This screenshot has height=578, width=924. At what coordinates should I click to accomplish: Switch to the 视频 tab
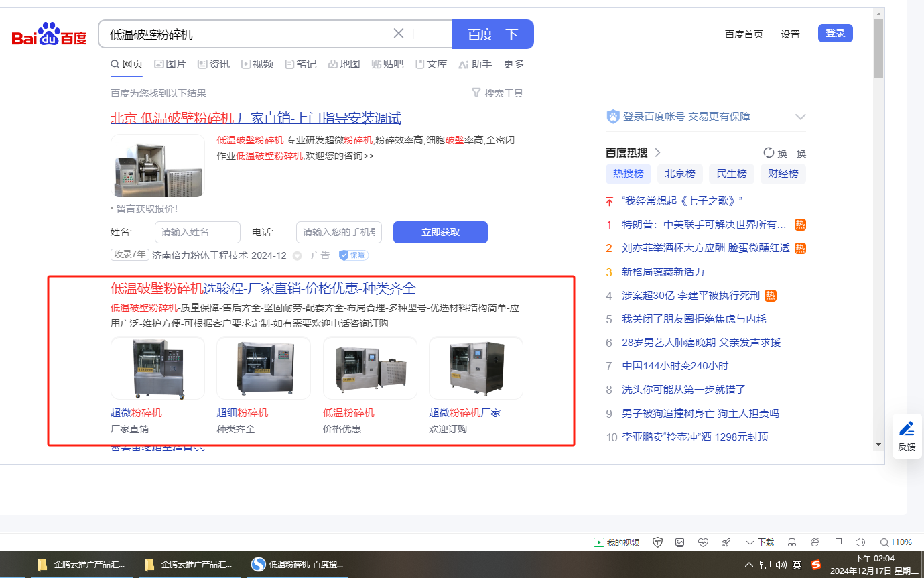pyautogui.click(x=257, y=64)
